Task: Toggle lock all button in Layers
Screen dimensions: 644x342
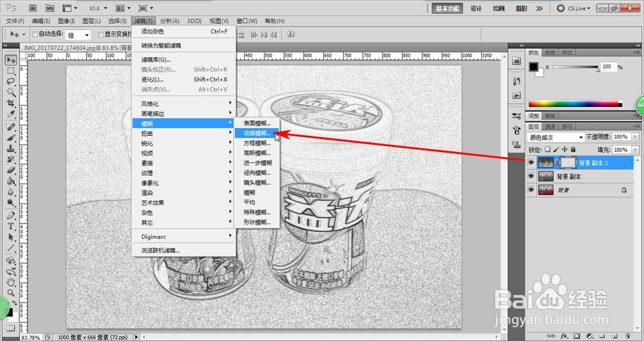Action: click(x=573, y=149)
